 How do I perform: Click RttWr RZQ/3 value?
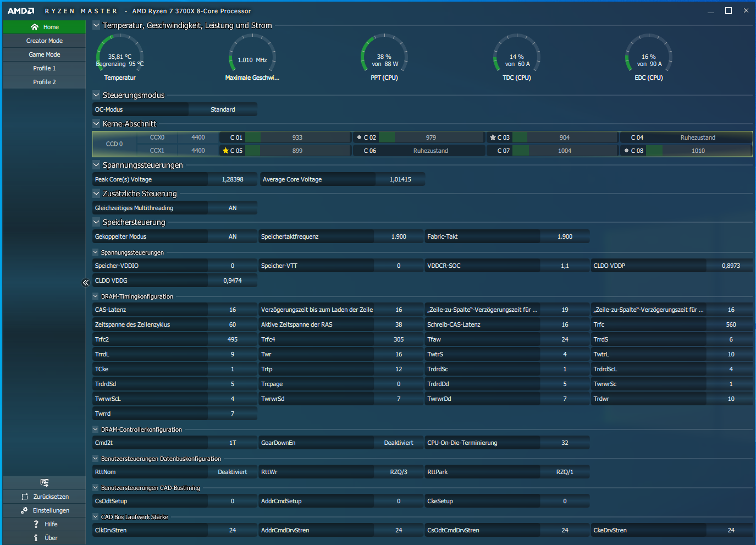pos(399,472)
